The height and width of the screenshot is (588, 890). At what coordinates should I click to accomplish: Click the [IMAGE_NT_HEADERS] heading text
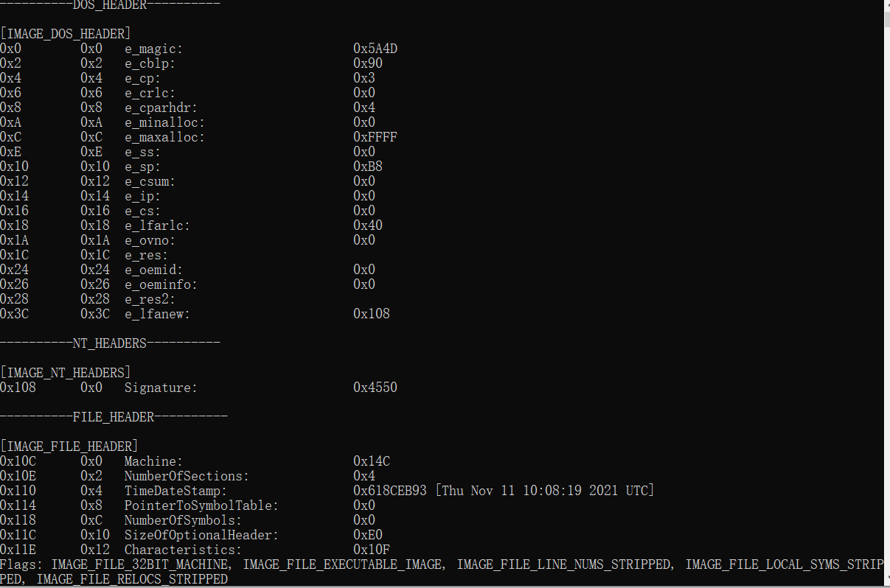[x=66, y=373]
